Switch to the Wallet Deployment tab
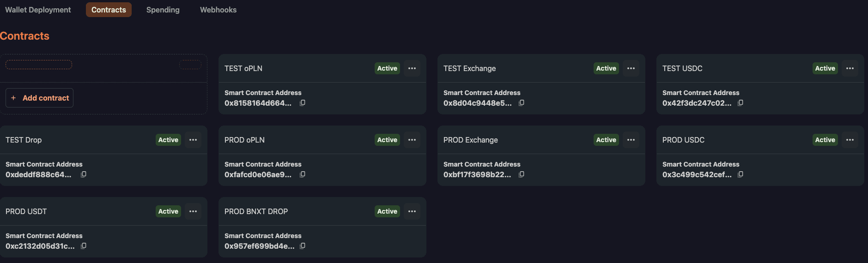Image resolution: width=868 pixels, height=263 pixels. tap(38, 10)
